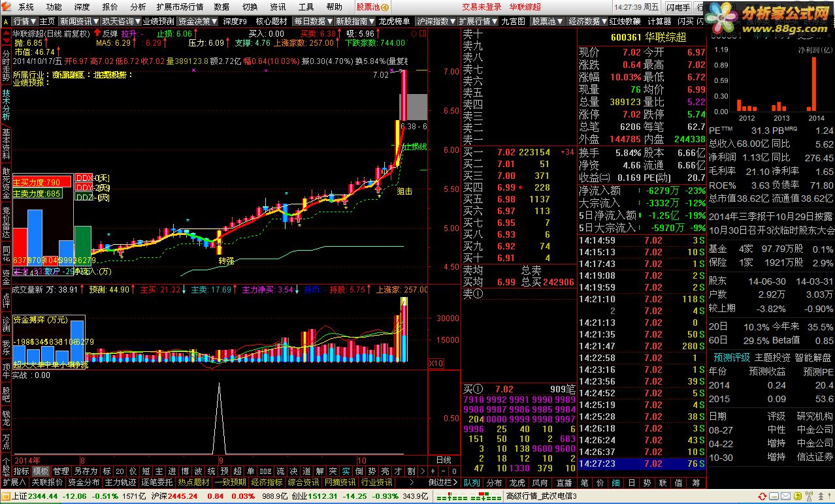Open the 扩展市场行情 menu
The image size is (835, 504).
coord(180,7)
